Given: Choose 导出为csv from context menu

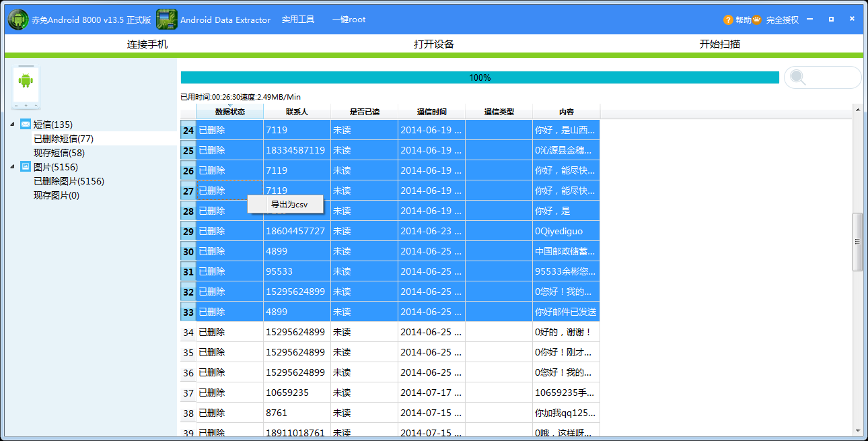Looking at the screenshot, I should (x=286, y=204).
